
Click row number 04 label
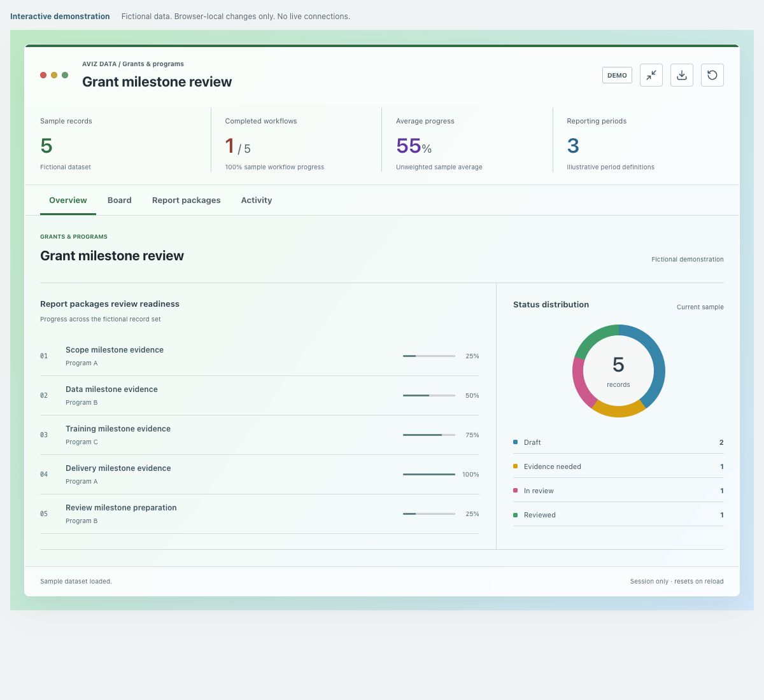coord(44,474)
